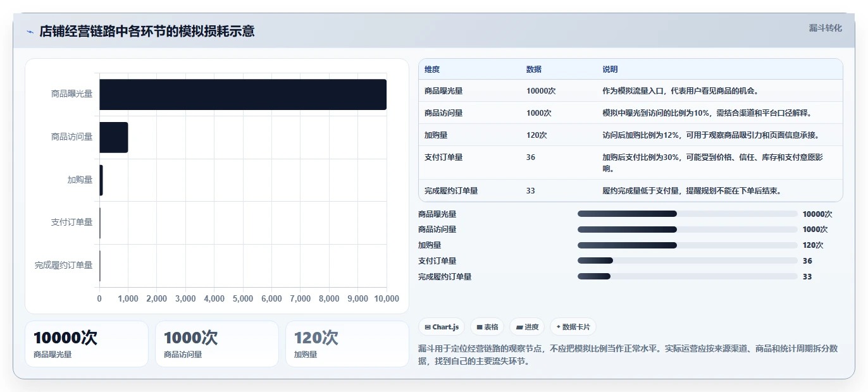The height and width of the screenshot is (392, 868).
Task: Click the 33 value beside the progress bar
Action: [807, 277]
